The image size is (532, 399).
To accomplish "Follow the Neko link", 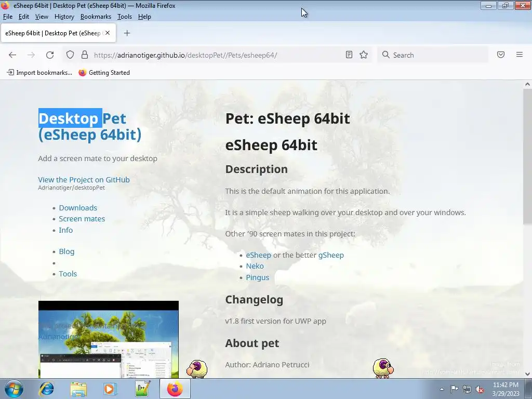I will click(x=255, y=266).
